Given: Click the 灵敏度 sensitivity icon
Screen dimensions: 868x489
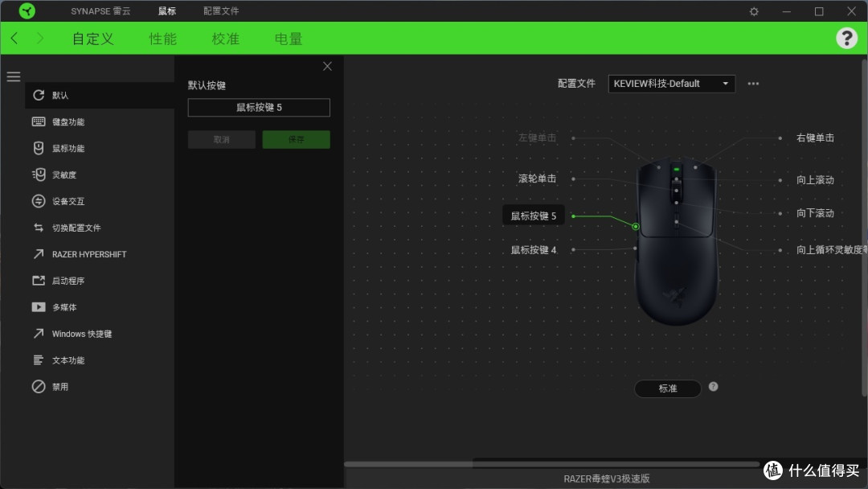Looking at the screenshot, I should point(39,175).
